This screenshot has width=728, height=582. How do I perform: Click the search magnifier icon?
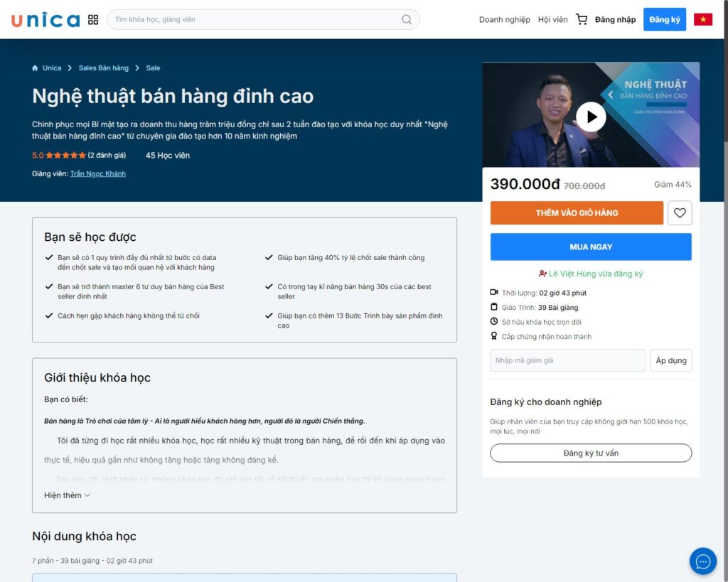click(x=407, y=20)
